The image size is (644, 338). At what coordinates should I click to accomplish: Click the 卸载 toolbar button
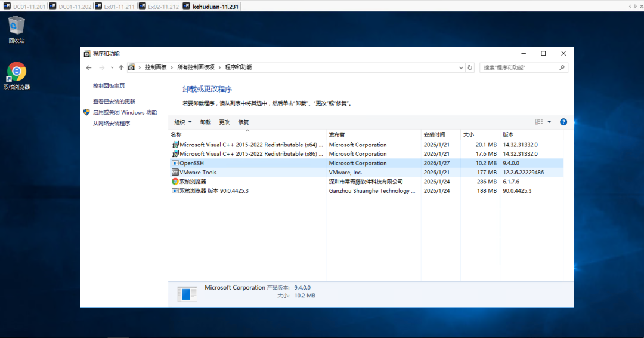tap(205, 122)
